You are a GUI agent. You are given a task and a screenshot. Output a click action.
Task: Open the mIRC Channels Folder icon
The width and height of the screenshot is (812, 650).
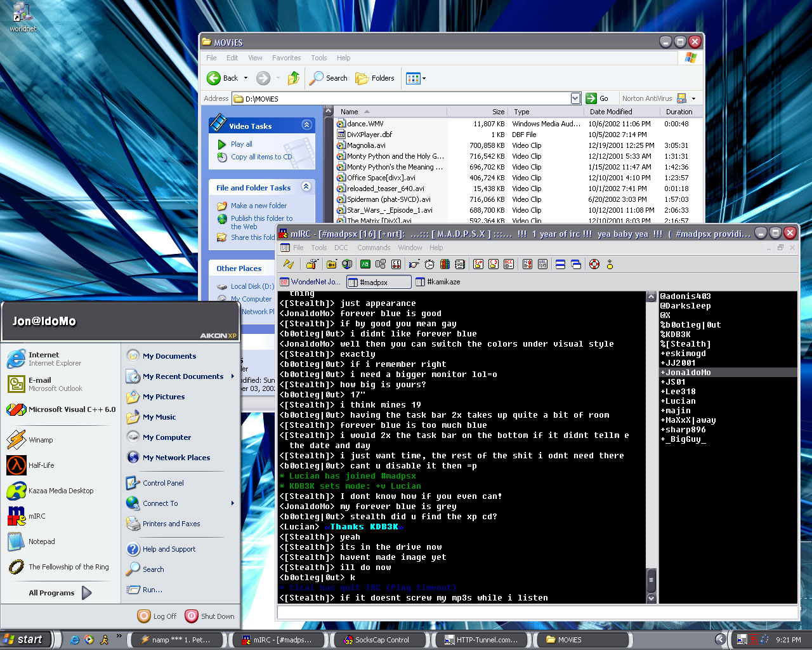pyautogui.click(x=332, y=264)
